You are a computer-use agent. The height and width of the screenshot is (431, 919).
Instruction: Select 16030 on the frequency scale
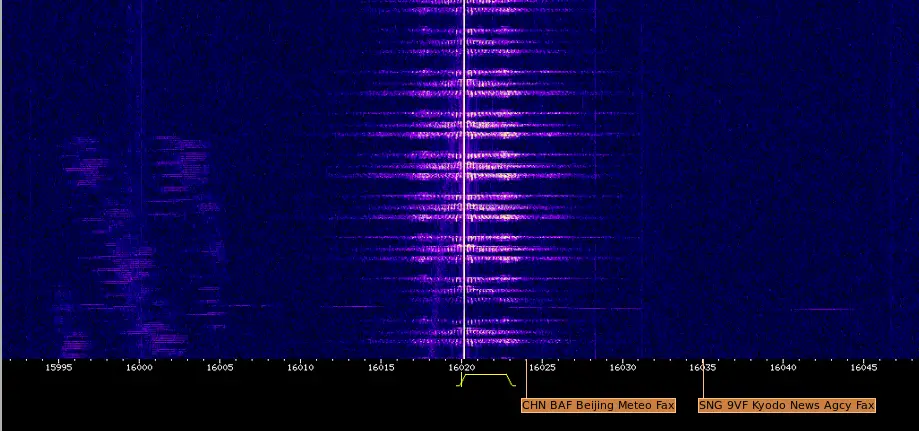point(622,368)
